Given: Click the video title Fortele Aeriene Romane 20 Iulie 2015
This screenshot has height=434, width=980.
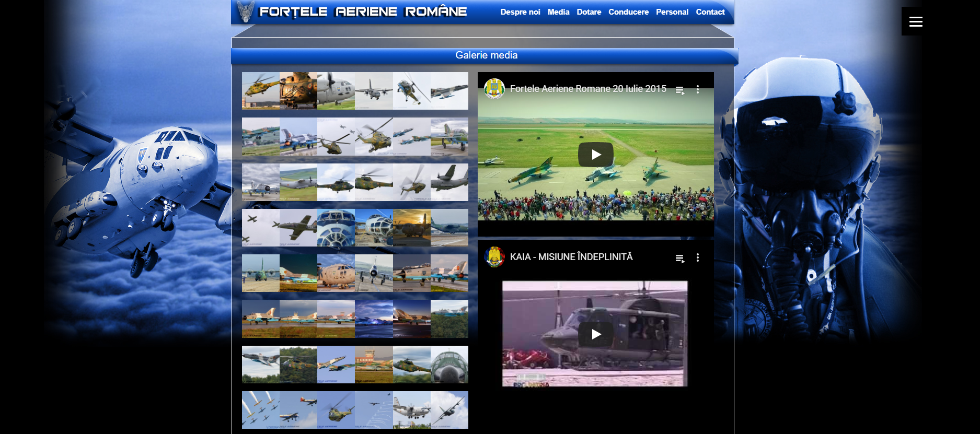Looking at the screenshot, I should (x=589, y=89).
